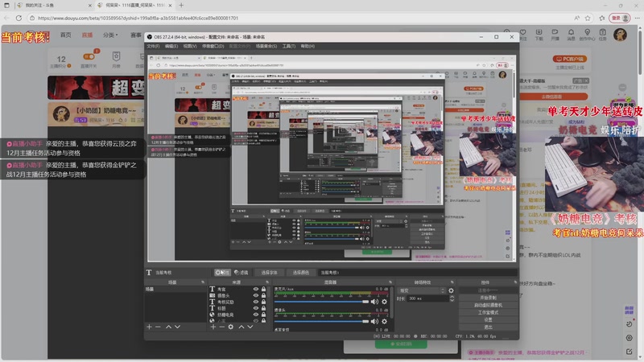Viewport: 644px width, 362px height.
Task: Remove scene with the minus icon in OBS Scenes panel
Action: (x=158, y=327)
